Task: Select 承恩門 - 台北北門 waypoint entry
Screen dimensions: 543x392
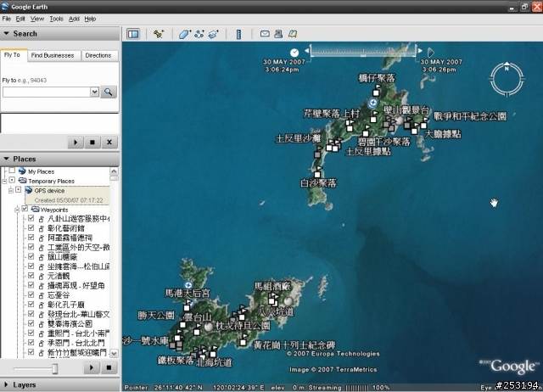Action: coord(76,343)
